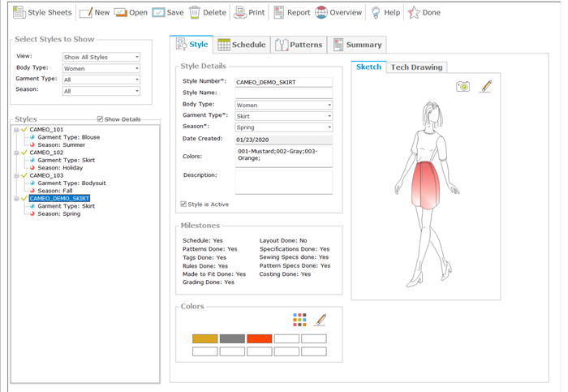This screenshot has height=392, width=568.
Task: Open the View dropdown Show All Styles
Action: pos(101,57)
